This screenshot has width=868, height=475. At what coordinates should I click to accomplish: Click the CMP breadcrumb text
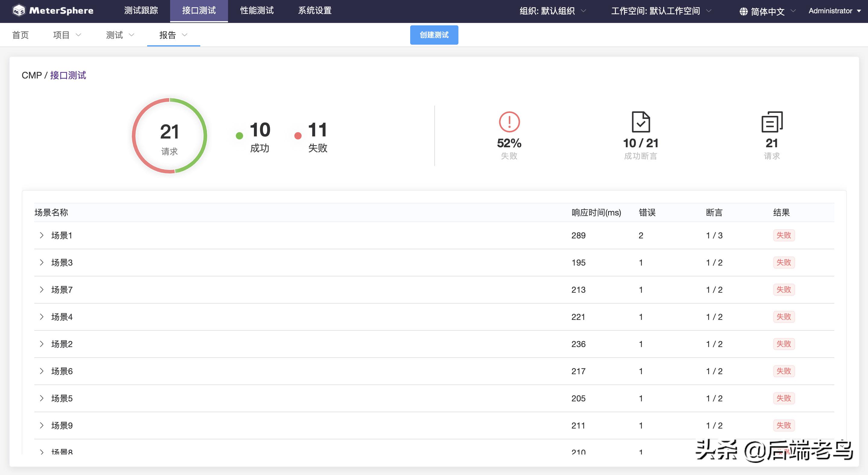pyautogui.click(x=32, y=75)
